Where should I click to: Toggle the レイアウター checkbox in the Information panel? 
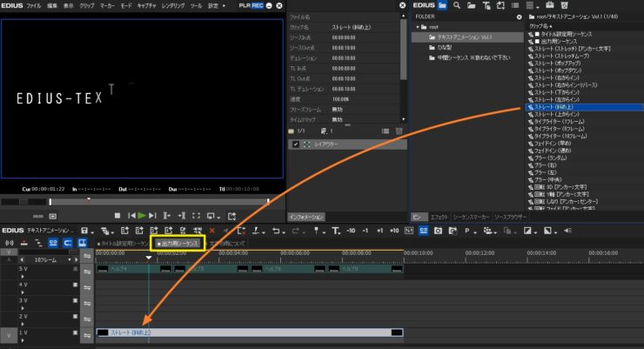[x=296, y=144]
